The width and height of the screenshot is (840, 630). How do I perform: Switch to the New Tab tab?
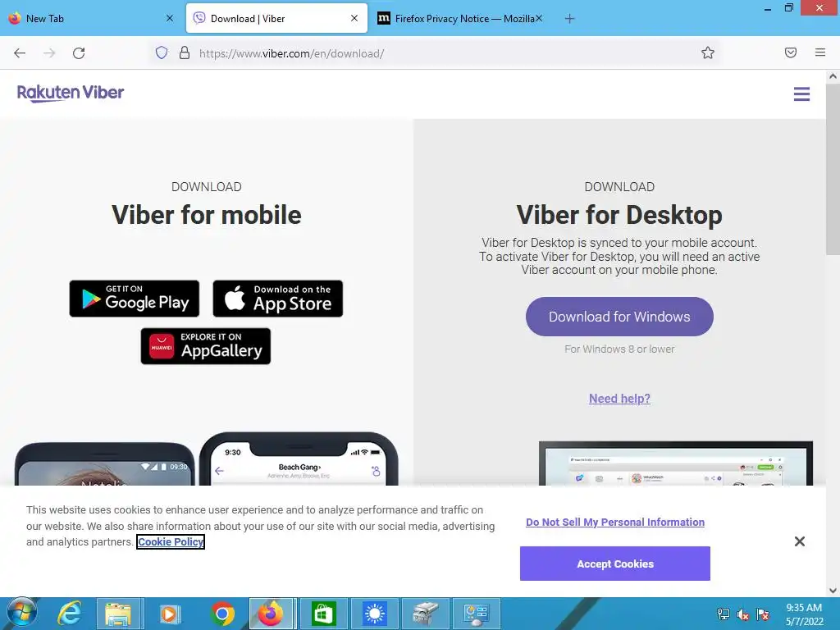click(x=91, y=19)
